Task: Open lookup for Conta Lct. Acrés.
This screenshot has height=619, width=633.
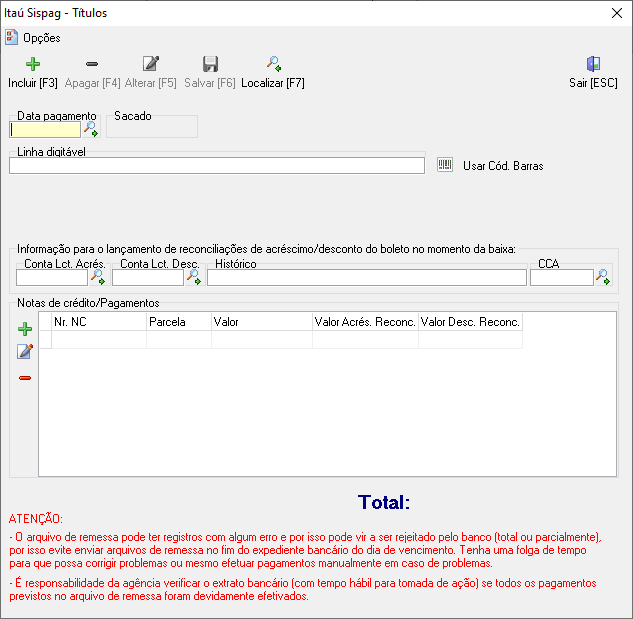Action: click(x=98, y=277)
